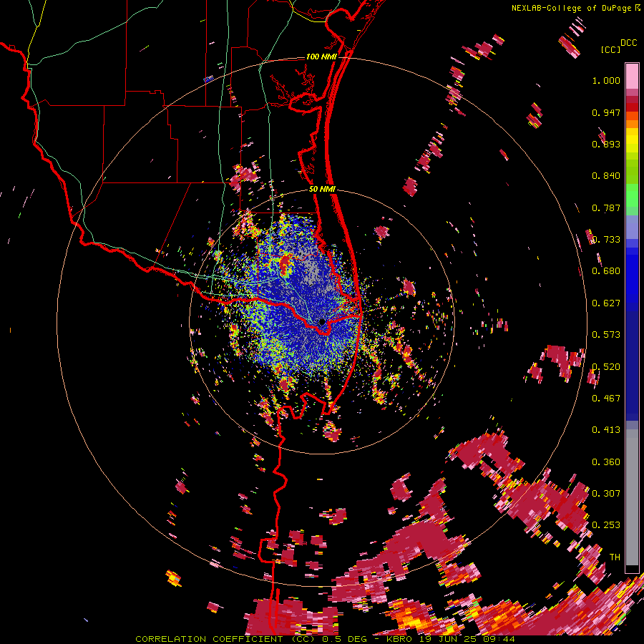The height and width of the screenshot is (644, 644).
Task: Click the 0.467 legend value
Action: click(x=606, y=399)
